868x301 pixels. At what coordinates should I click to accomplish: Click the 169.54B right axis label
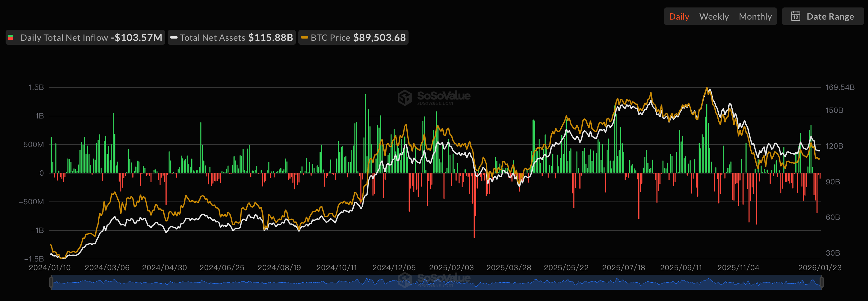tap(840, 87)
